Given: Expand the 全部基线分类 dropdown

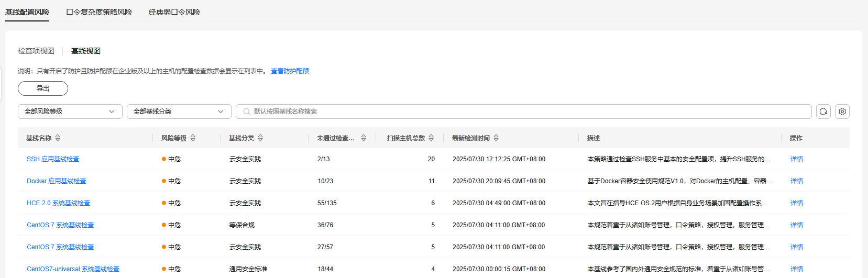Looking at the screenshot, I should click(x=179, y=112).
